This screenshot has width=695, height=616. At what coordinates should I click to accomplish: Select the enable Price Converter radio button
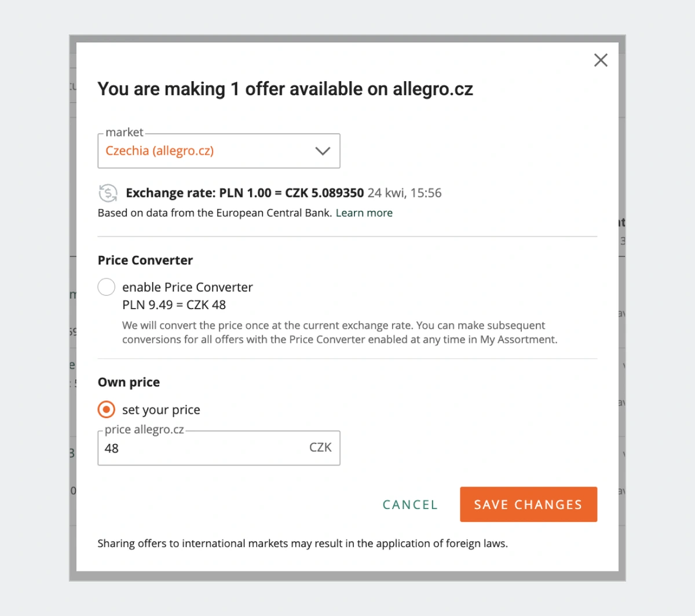(107, 287)
